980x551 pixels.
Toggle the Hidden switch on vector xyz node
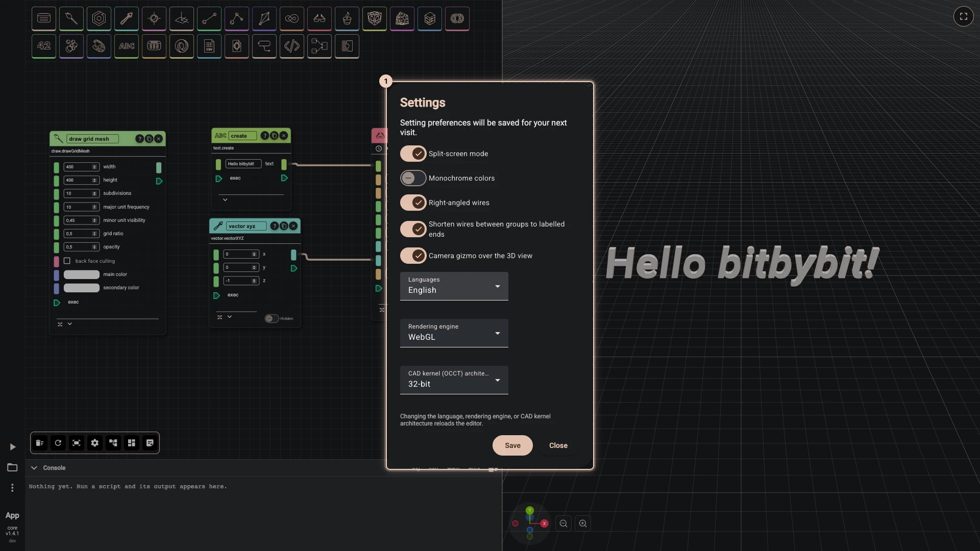pos(272,318)
